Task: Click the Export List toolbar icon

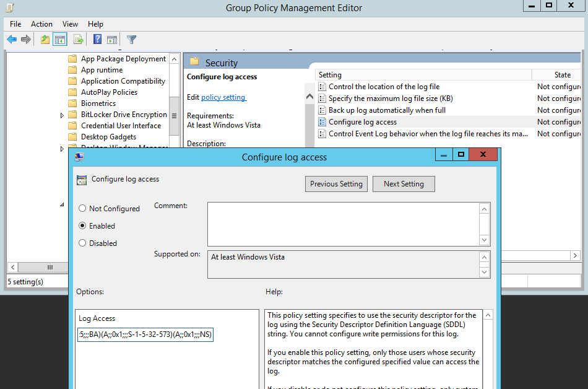Action: pos(79,40)
